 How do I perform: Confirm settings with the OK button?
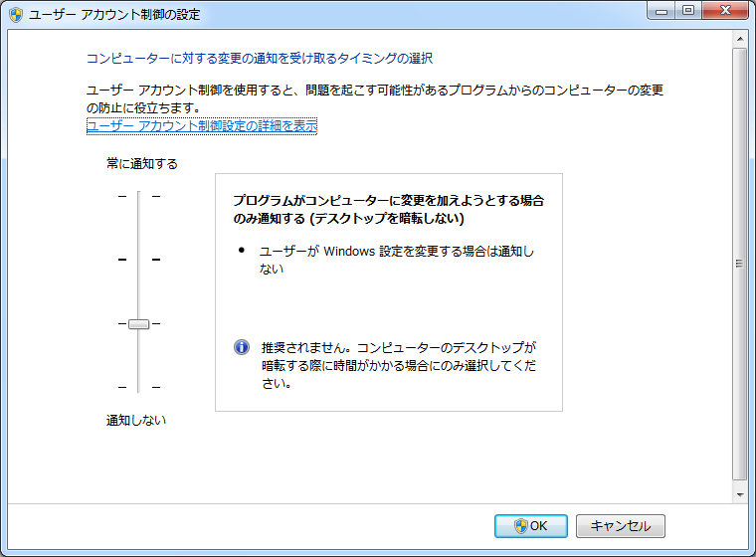point(530,526)
